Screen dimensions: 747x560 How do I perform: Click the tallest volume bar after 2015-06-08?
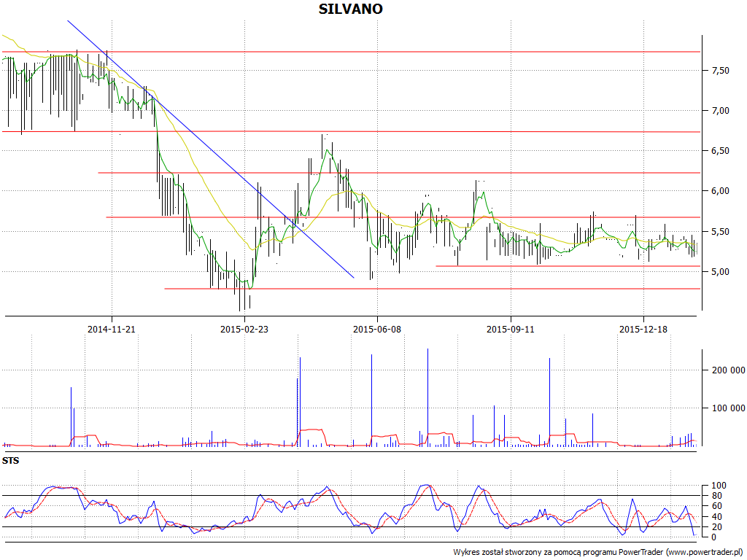(x=427, y=397)
